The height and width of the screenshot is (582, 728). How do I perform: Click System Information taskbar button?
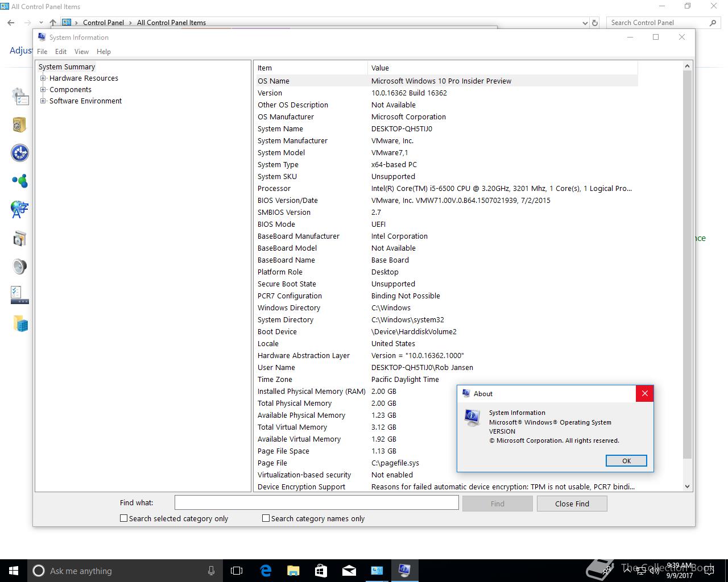coord(404,571)
